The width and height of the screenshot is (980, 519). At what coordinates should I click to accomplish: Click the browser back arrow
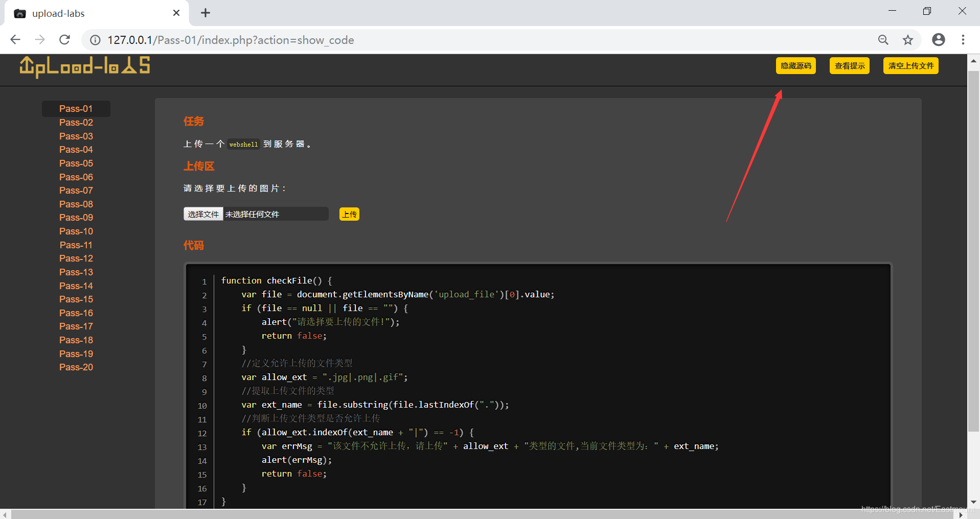(x=15, y=40)
